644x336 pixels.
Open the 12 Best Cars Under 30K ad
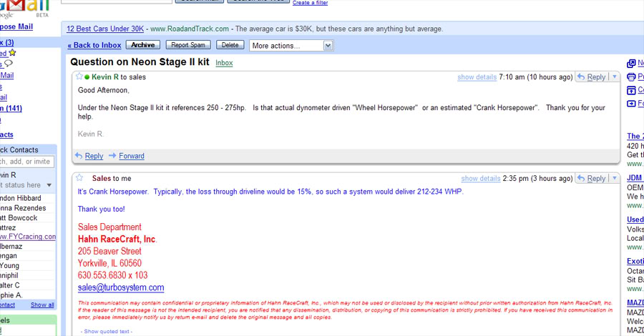pyautogui.click(x=105, y=29)
